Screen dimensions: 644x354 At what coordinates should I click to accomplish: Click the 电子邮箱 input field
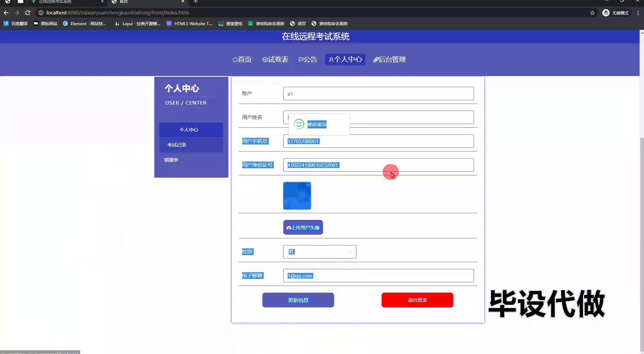(378, 276)
